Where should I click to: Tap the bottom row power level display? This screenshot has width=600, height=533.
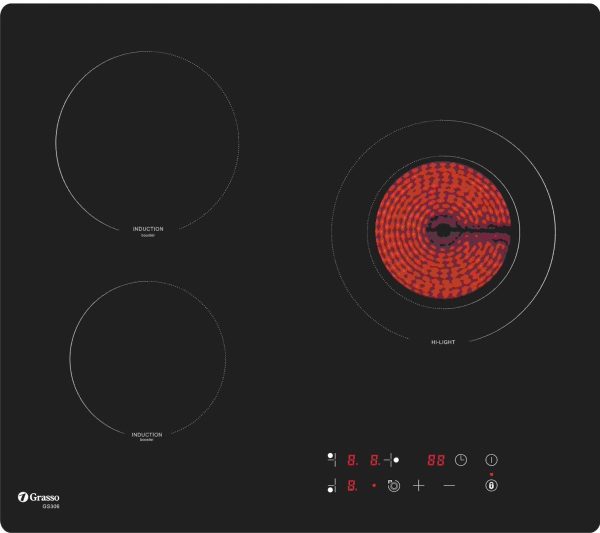coord(352,486)
